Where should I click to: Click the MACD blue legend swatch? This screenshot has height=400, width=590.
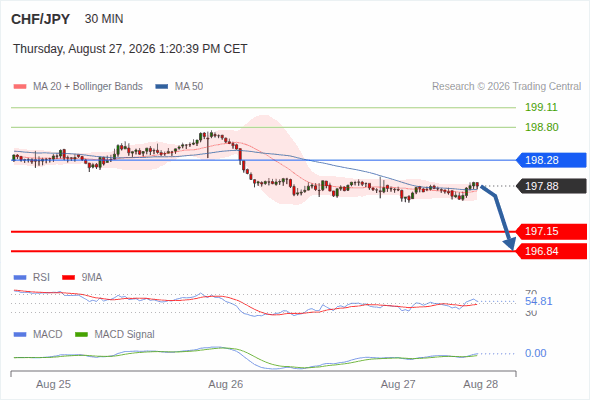click(20, 335)
